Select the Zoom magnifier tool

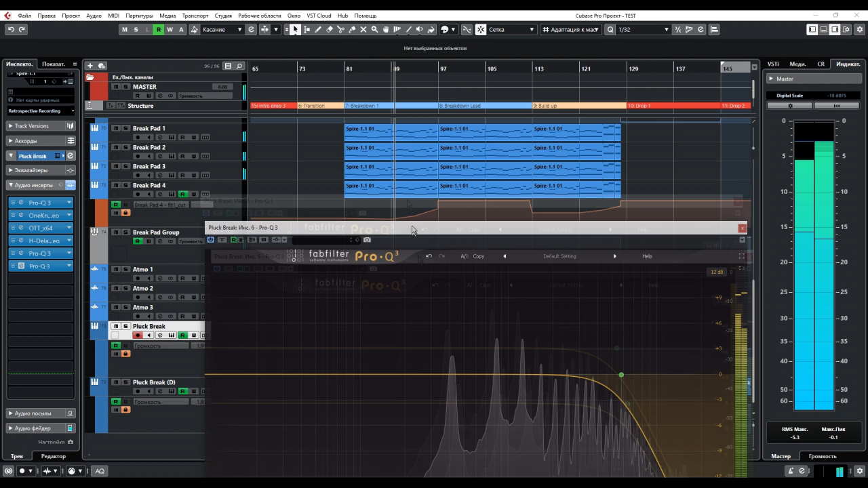(x=374, y=29)
